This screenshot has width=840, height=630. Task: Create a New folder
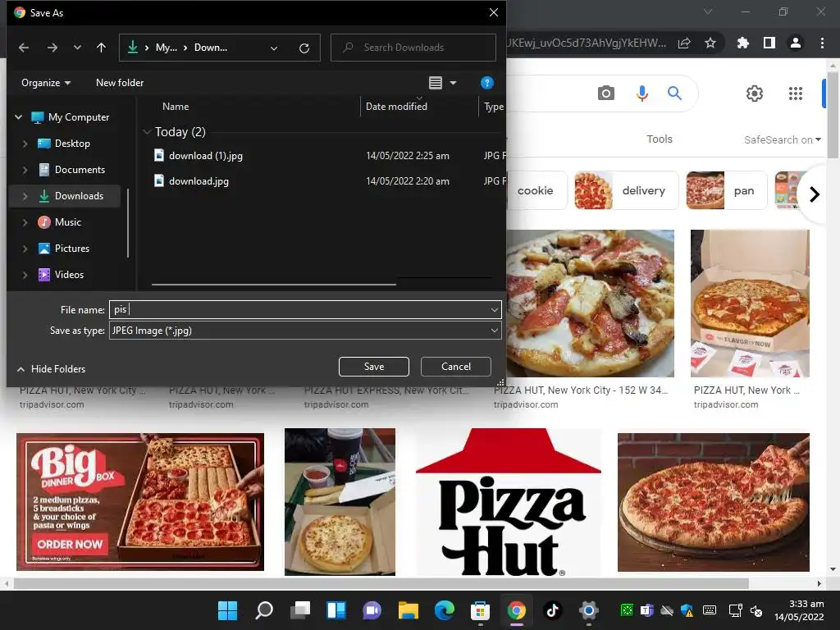pyautogui.click(x=120, y=83)
